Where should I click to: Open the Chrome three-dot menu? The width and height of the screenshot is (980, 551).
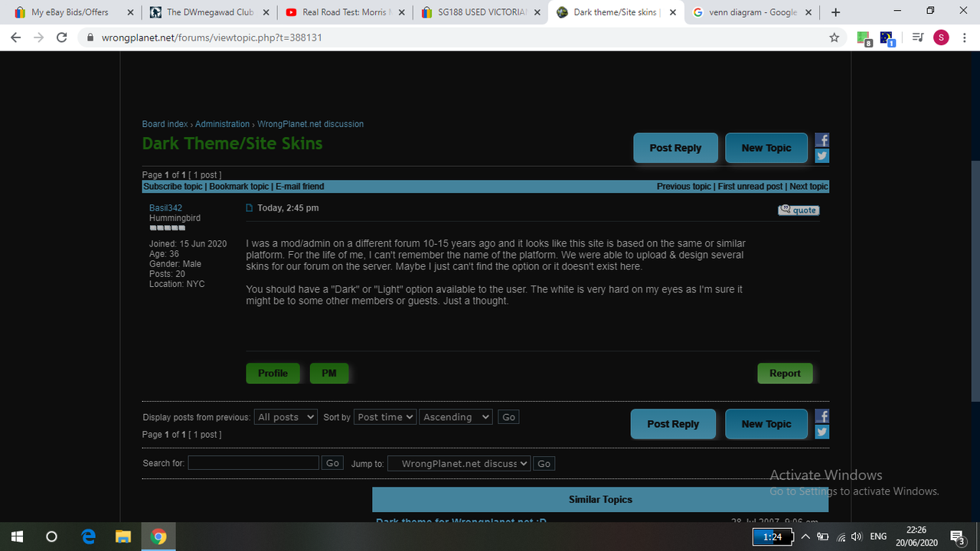point(965,37)
